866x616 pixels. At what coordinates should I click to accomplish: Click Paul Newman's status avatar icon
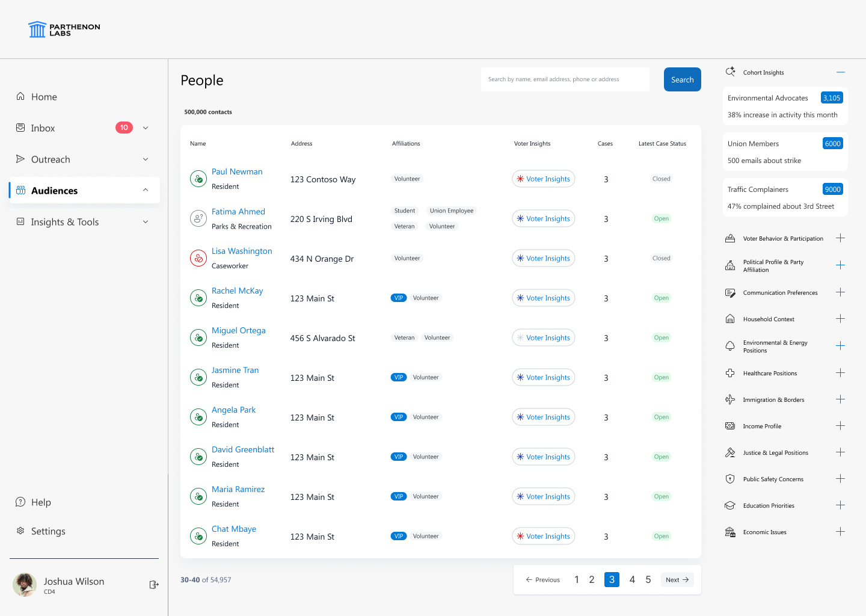click(198, 179)
